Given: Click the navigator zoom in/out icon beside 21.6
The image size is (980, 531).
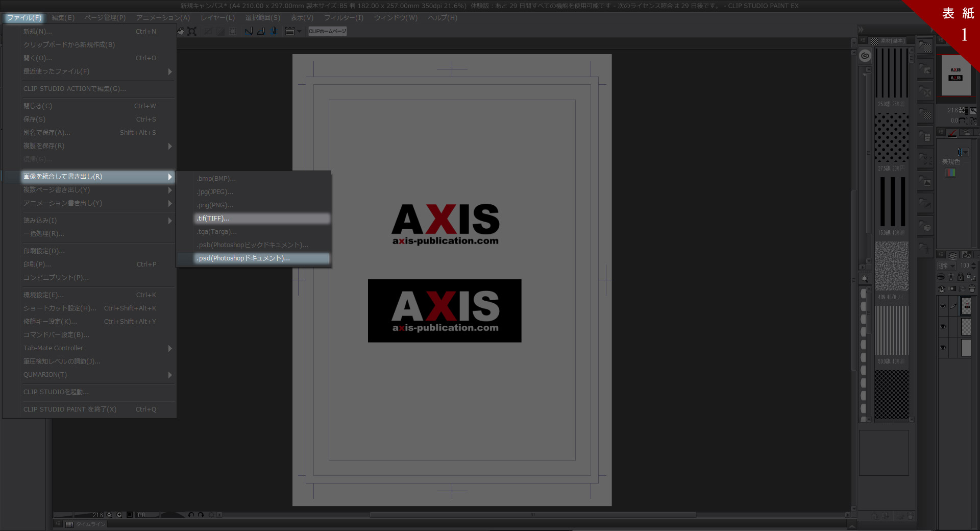Looking at the screenshot, I should click(x=963, y=110).
